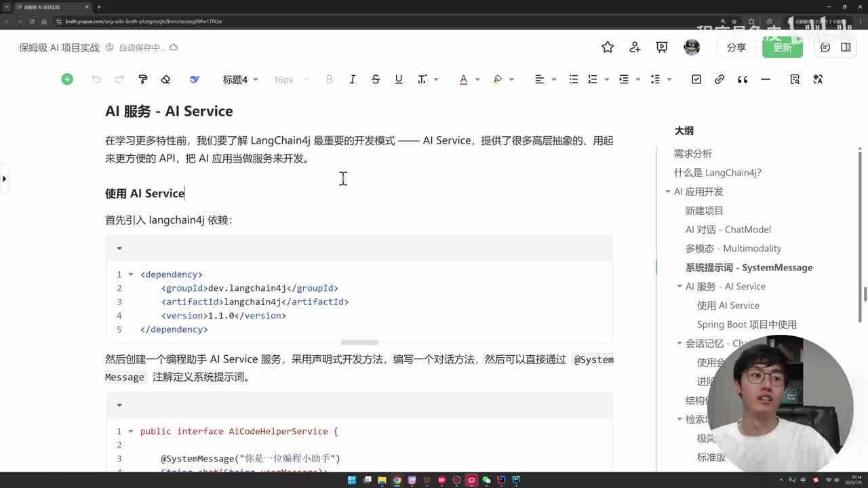Open presentation mode icon
The image size is (868, 488).
coord(662,47)
